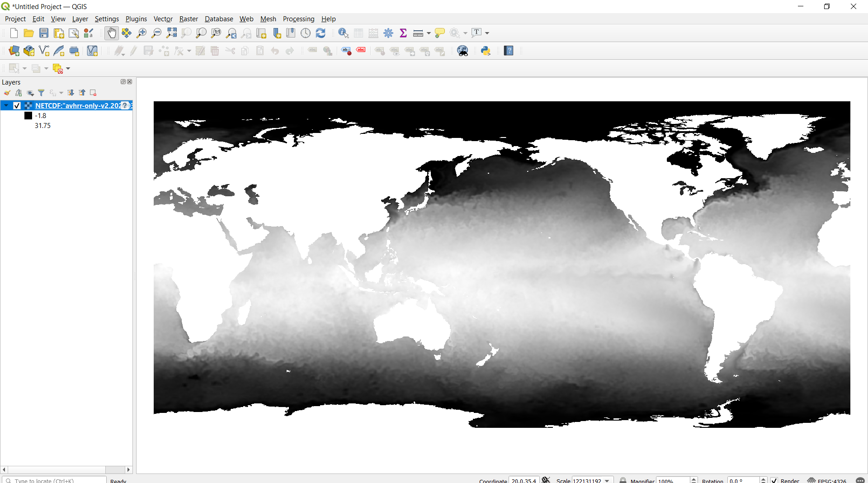Open deselect features dropdown arrow

point(68,68)
